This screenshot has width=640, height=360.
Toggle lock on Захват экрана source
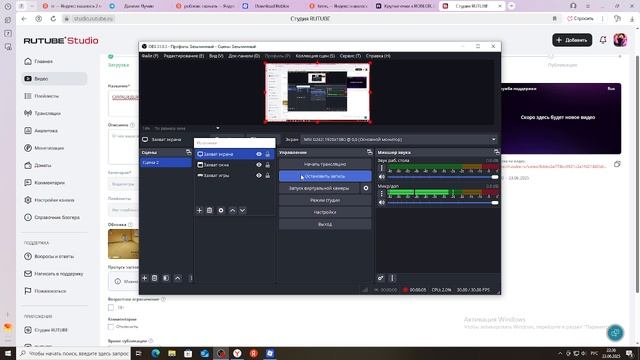(268, 154)
